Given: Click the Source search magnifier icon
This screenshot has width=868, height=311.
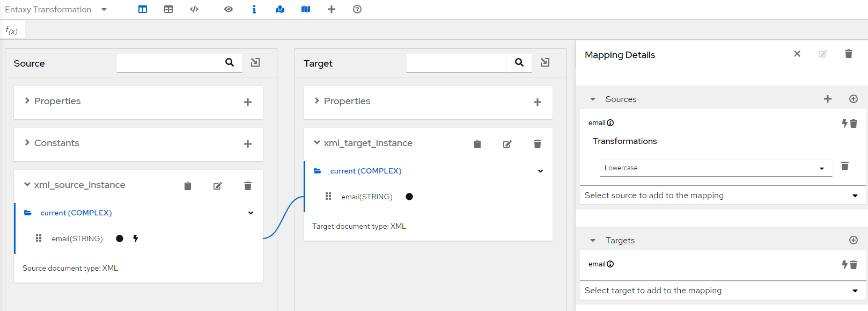Looking at the screenshot, I should pyautogui.click(x=230, y=62).
